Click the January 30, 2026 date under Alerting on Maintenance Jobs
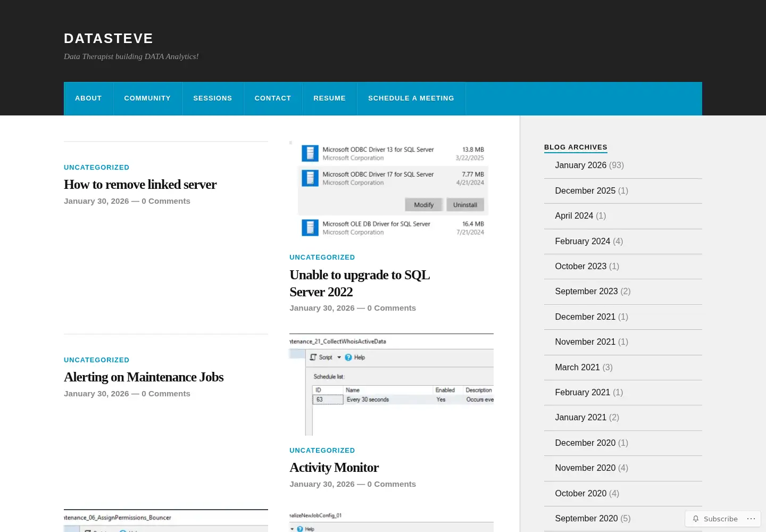 (x=96, y=394)
